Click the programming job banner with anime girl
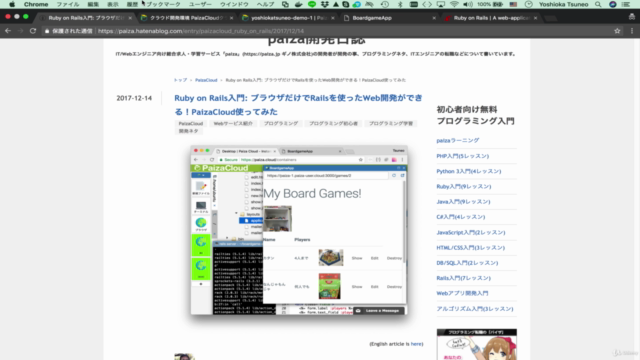This screenshot has height=360, width=640. pos(477,344)
